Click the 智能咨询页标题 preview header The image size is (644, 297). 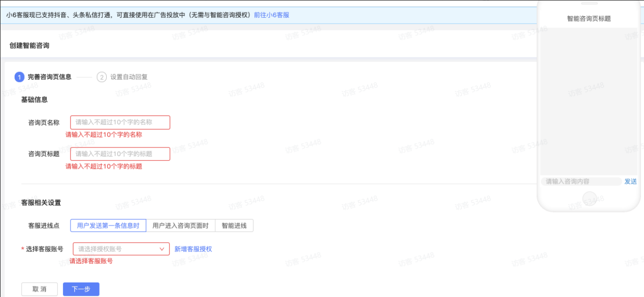click(x=589, y=19)
